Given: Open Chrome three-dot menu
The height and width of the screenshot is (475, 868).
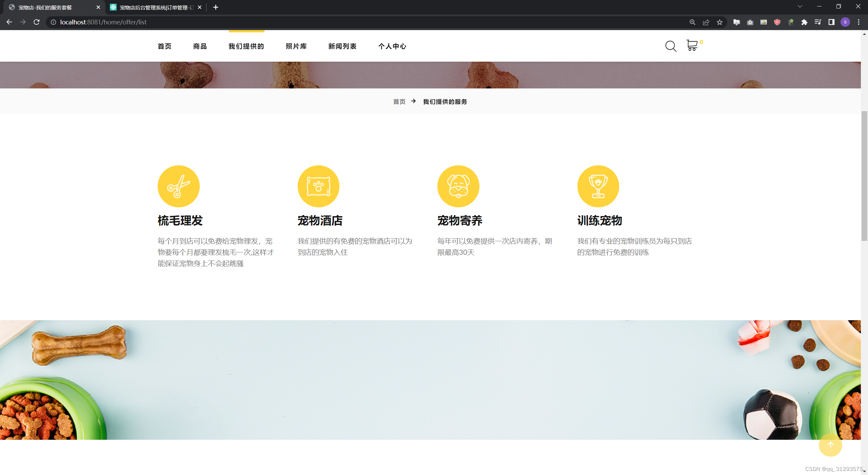Looking at the screenshot, I should tap(859, 22).
